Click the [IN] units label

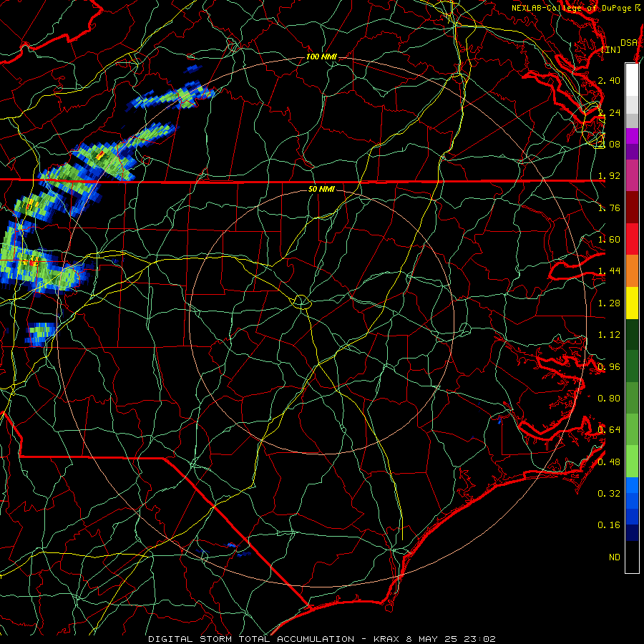click(x=611, y=49)
